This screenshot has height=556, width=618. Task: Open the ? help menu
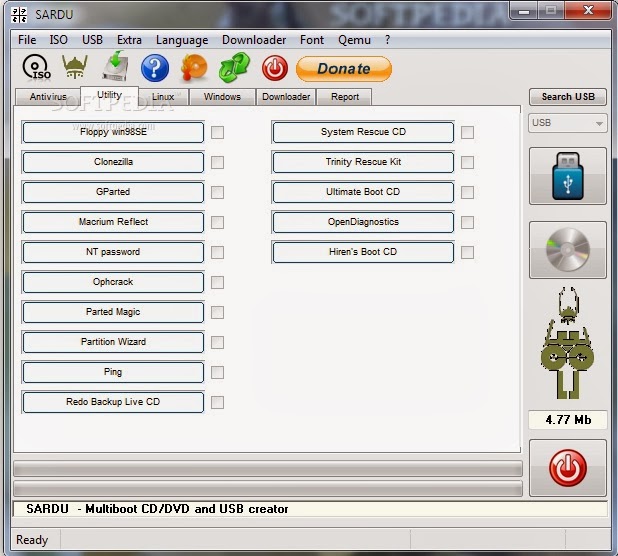pyautogui.click(x=387, y=40)
